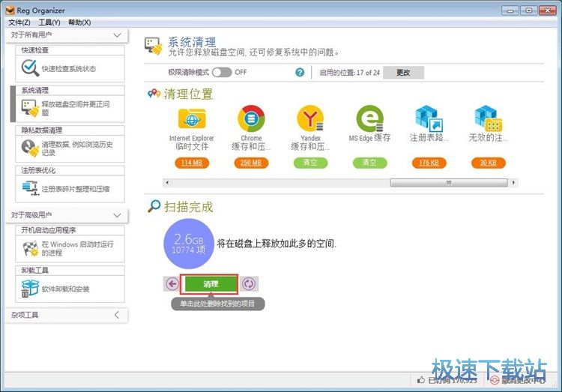Click the 176 KB size badge
The height and width of the screenshot is (392, 562).
[429, 163]
